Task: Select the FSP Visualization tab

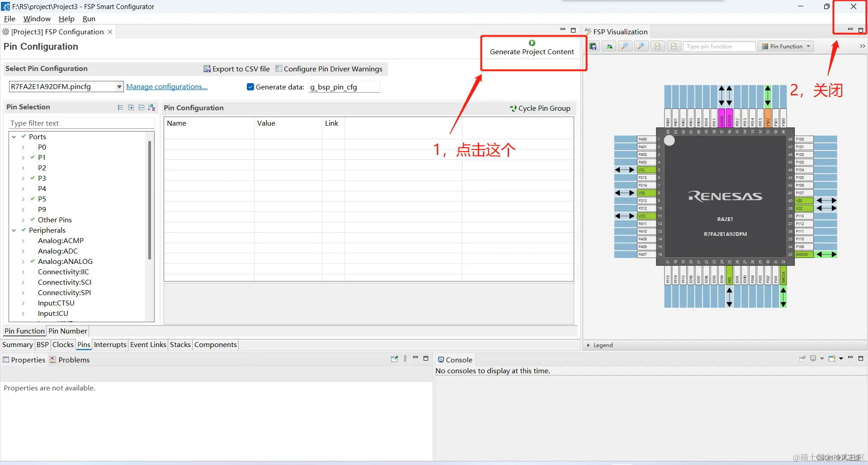Action: coord(616,32)
